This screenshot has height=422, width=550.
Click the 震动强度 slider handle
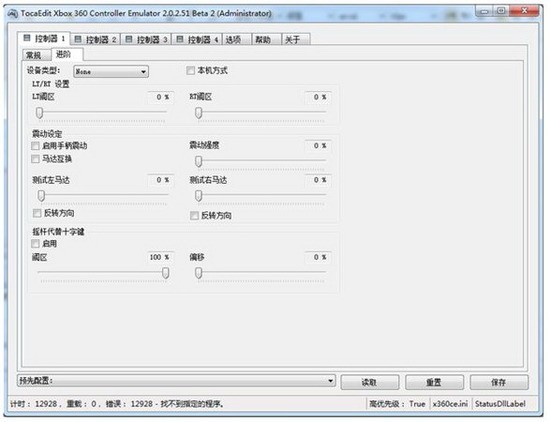pyautogui.click(x=199, y=162)
